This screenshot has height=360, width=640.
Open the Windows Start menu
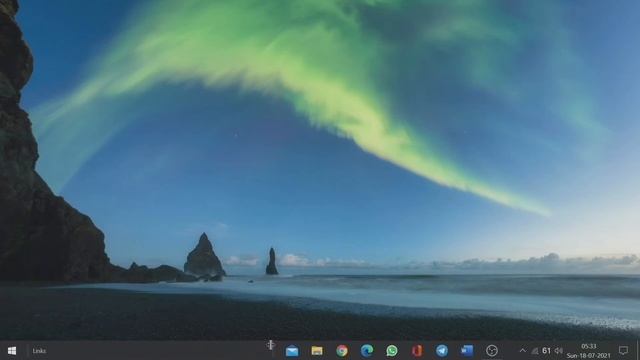[12, 351]
